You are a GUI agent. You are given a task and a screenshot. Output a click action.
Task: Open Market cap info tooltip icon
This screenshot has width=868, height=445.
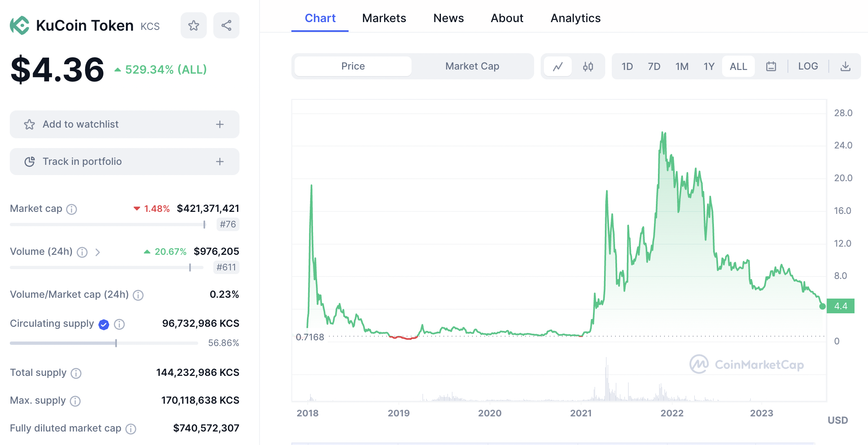(x=72, y=209)
